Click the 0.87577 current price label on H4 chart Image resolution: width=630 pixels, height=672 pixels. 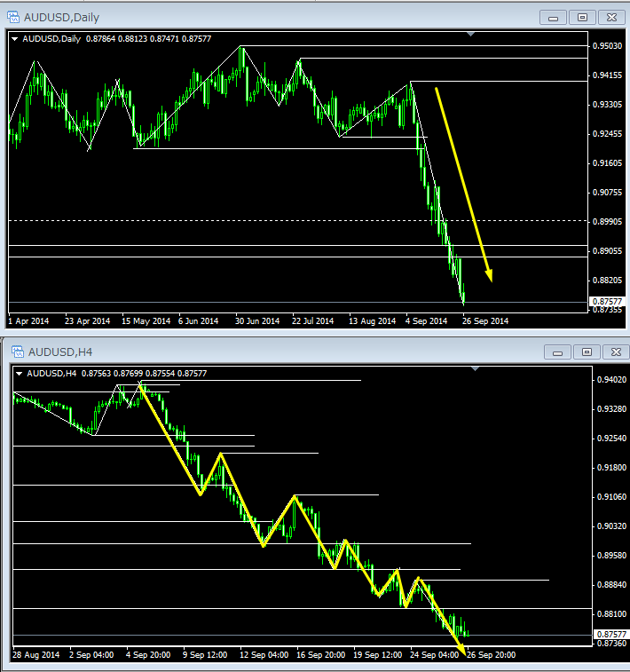pyautogui.click(x=611, y=634)
